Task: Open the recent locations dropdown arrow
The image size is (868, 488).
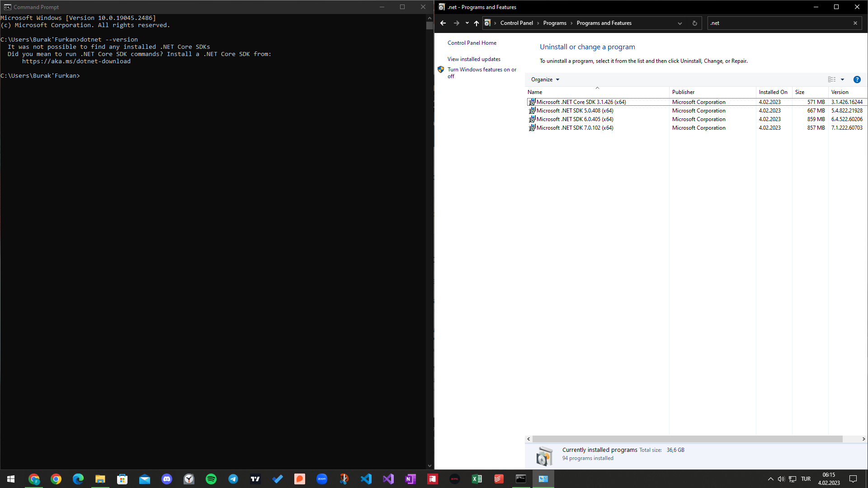Action: 467,23
